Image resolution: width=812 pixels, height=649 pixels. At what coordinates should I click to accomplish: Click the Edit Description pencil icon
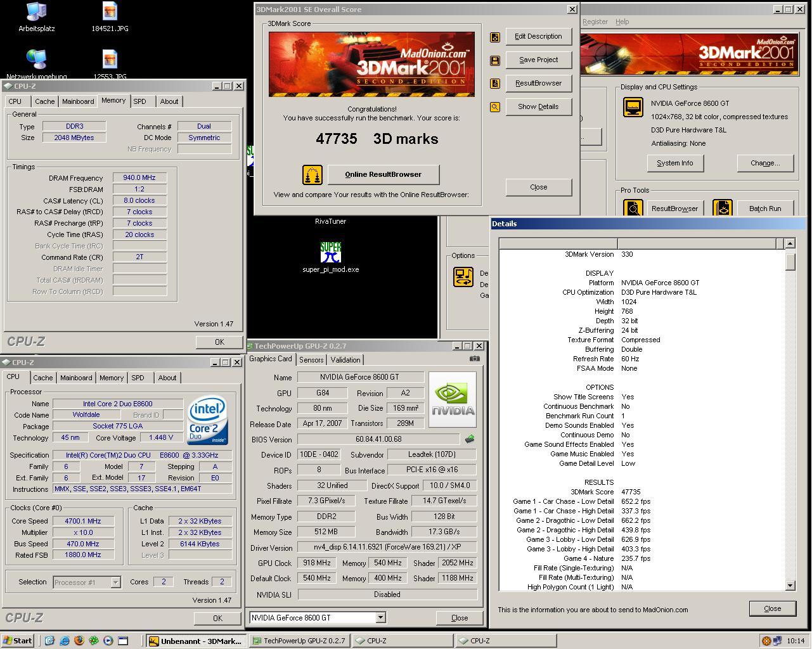495,37
